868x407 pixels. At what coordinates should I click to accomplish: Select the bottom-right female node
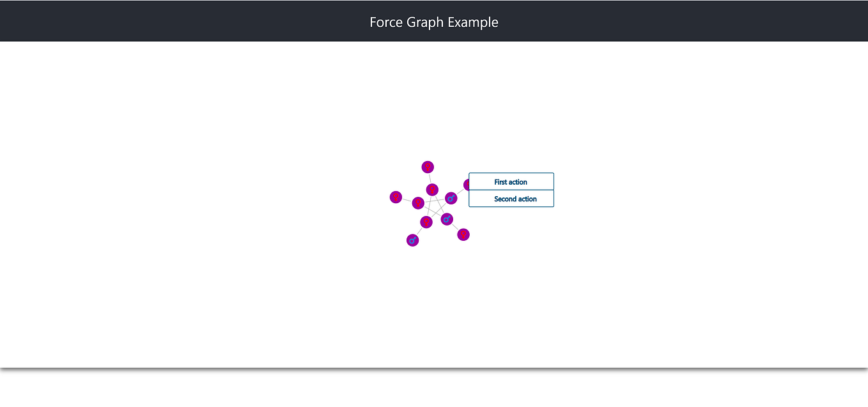463,234
